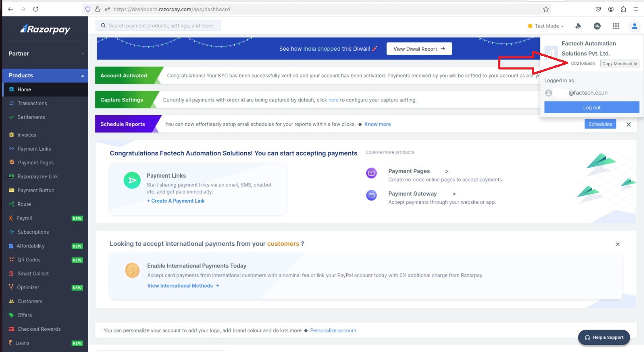The height and width of the screenshot is (352, 644).
Task: Click the Payment Pages purple icon
Action: coord(371,173)
